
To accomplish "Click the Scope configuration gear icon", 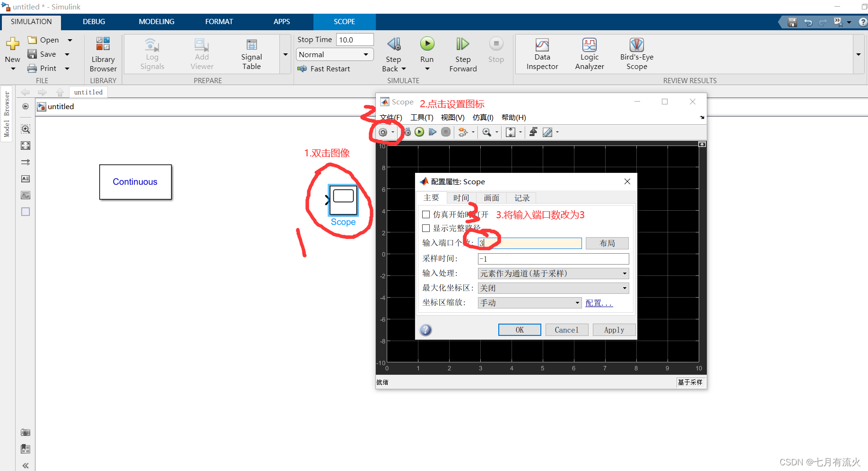I will coord(383,132).
